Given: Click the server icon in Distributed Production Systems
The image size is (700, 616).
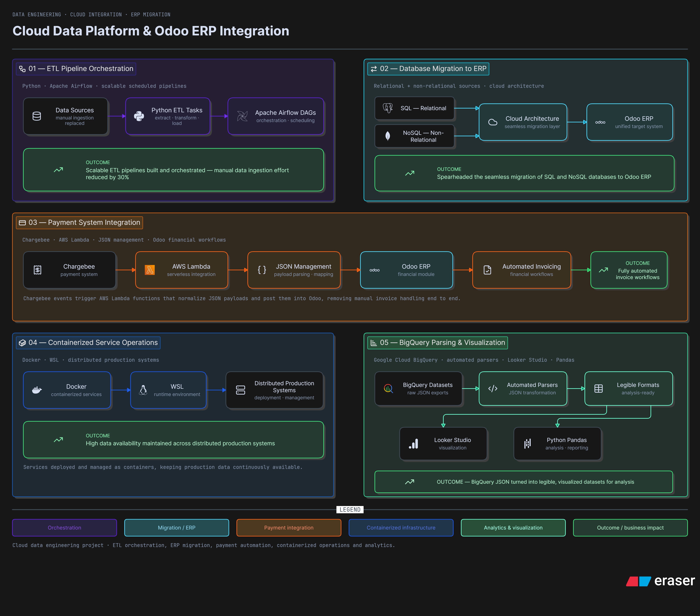Looking at the screenshot, I should [x=241, y=390].
